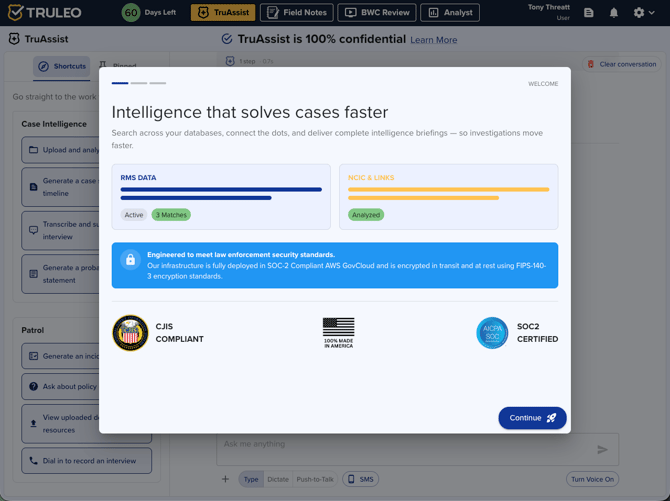
Task: Click the WELCOME label in dialog
Action: coord(543,84)
